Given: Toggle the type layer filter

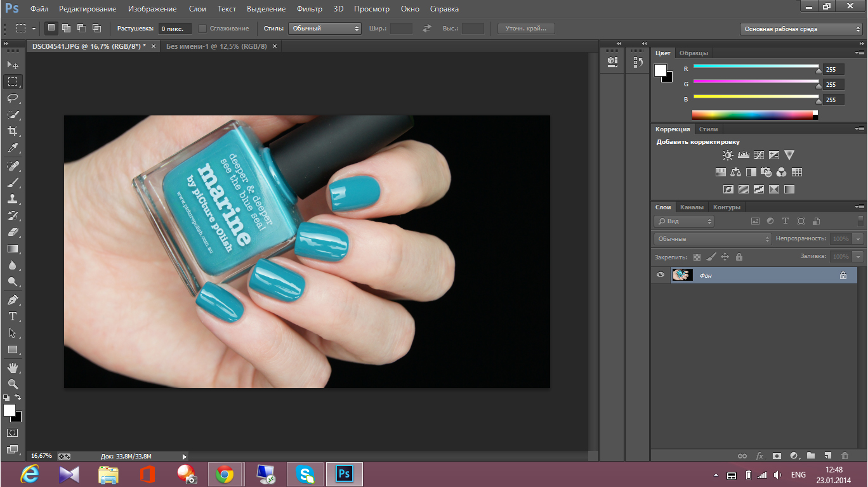Looking at the screenshot, I should [x=786, y=221].
